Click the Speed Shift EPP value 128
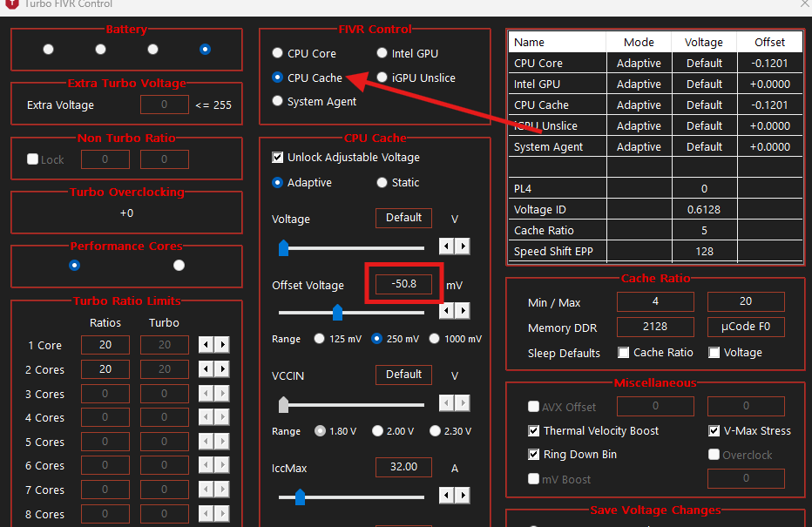The width and height of the screenshot is (812, 527). click(704, 252)
